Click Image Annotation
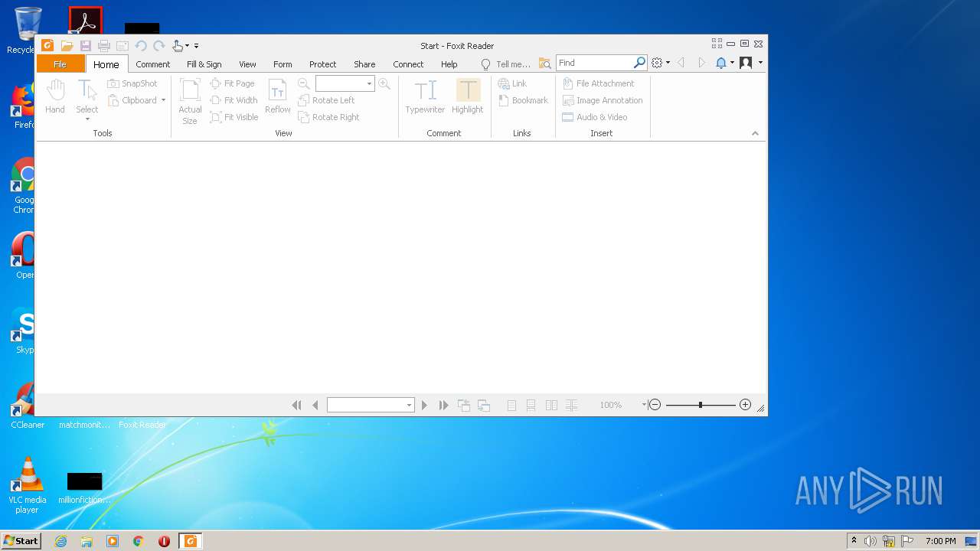Image resolution: width=980 pixels, height=551 pixels. click(603, 100)
